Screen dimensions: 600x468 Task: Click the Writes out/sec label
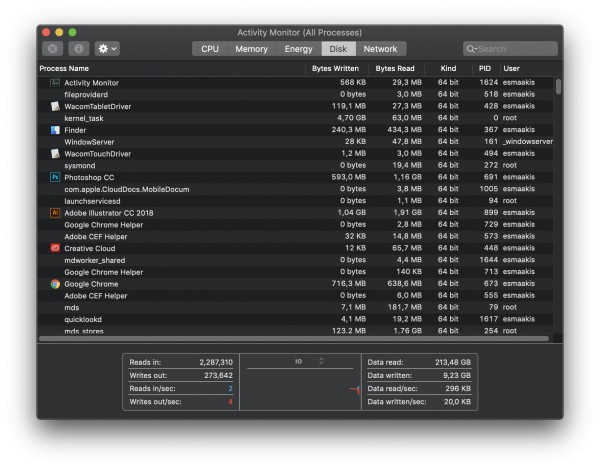tap(155, 402)
